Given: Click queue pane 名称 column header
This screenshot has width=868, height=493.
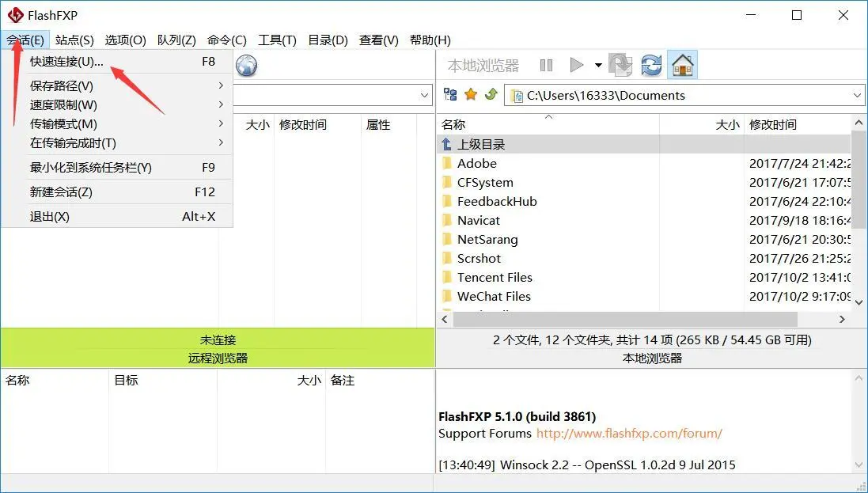Looking at the screenshot, I should coord(55,381).
